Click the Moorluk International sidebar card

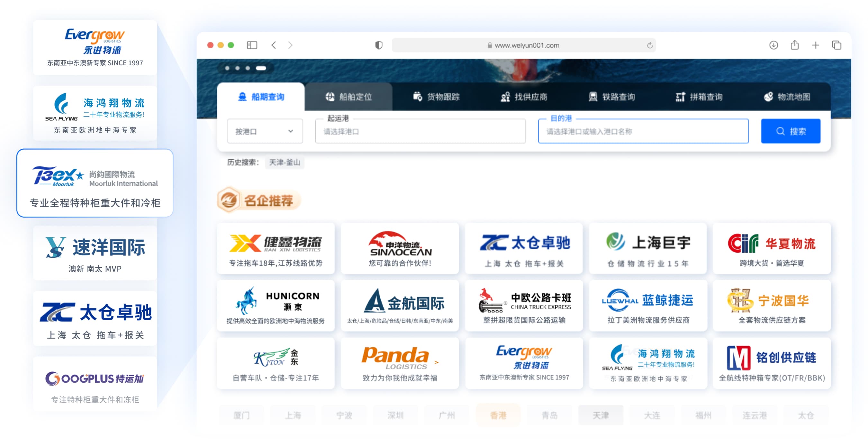[x=95, y=183]
